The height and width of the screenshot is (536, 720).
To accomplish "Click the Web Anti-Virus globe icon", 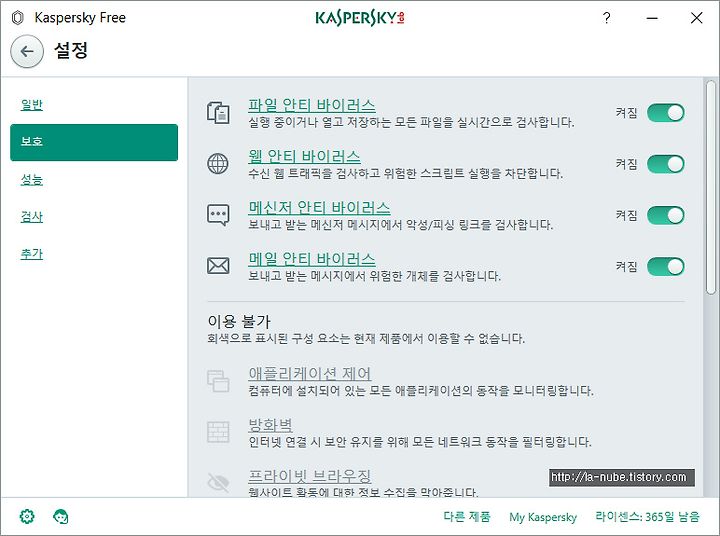I will tap(218, 164).
